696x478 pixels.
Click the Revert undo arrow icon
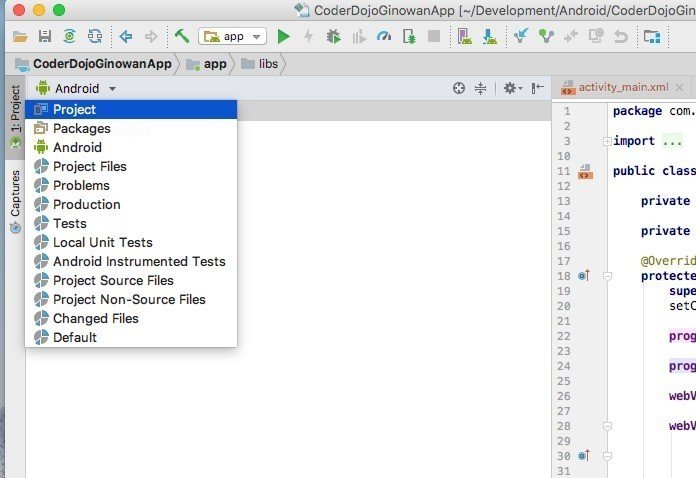[x=621, y=36]
